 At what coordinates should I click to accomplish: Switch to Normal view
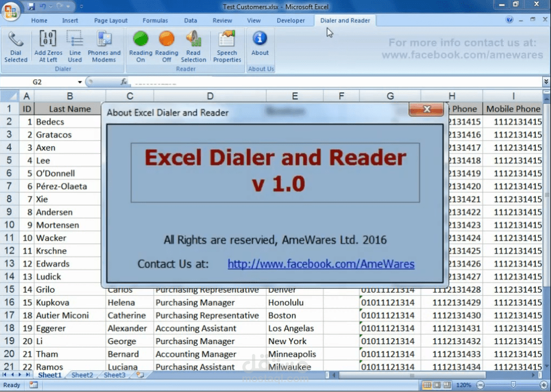coord(427,385)
